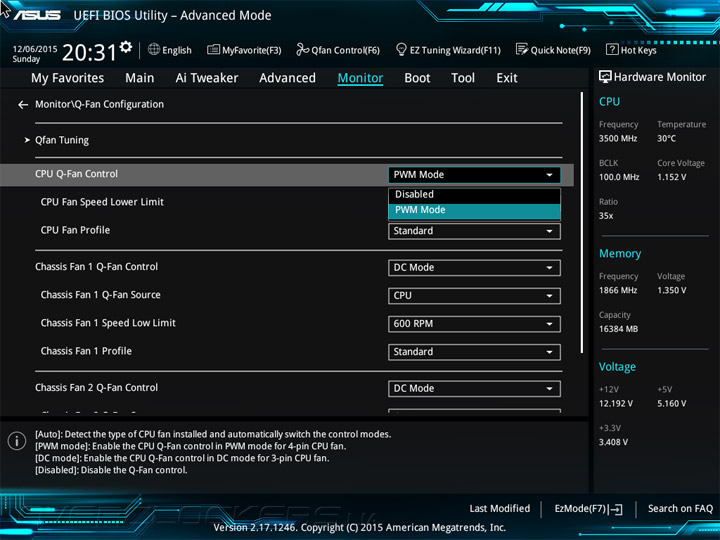Click the 12.192 V reading
The height and width of the screenshot is (540, 720).
pyautogui.click(x=616, y=404)
